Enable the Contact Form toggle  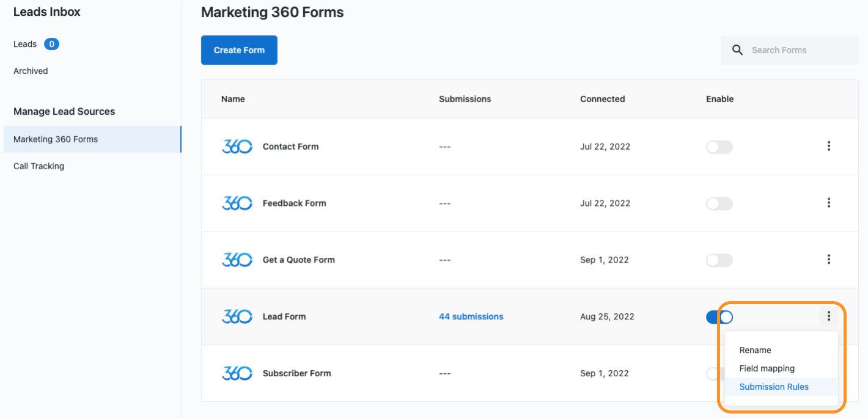(719, 147)
